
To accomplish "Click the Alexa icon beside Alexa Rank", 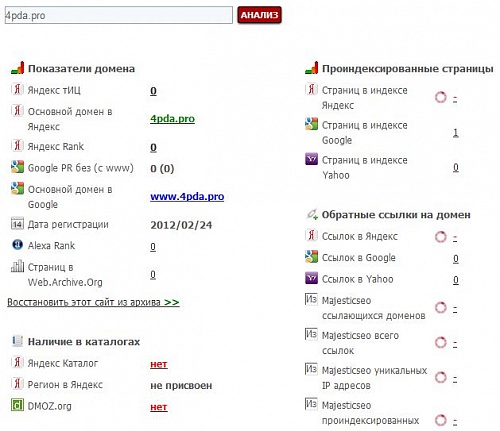I will tap(17, 245).
